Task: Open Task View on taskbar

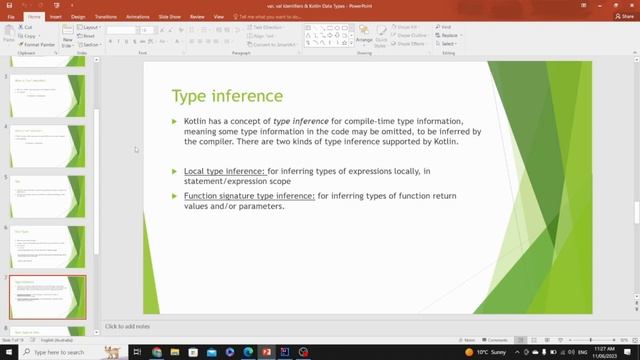Action: point(137,352)
